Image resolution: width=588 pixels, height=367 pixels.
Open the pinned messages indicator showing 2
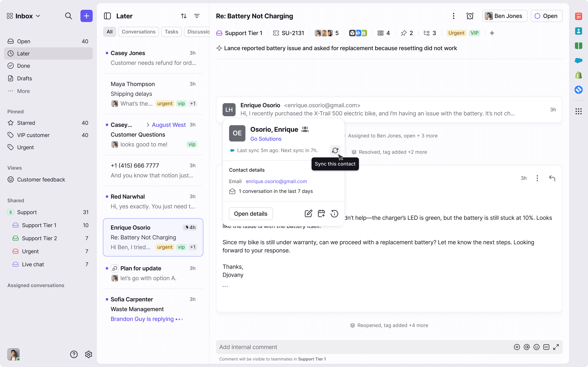pyautogui.click(x=406, y=33)
